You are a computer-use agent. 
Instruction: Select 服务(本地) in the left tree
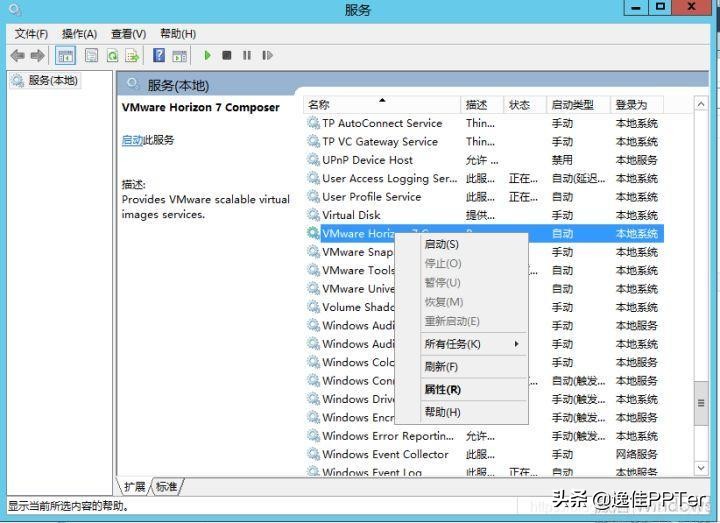45,80
